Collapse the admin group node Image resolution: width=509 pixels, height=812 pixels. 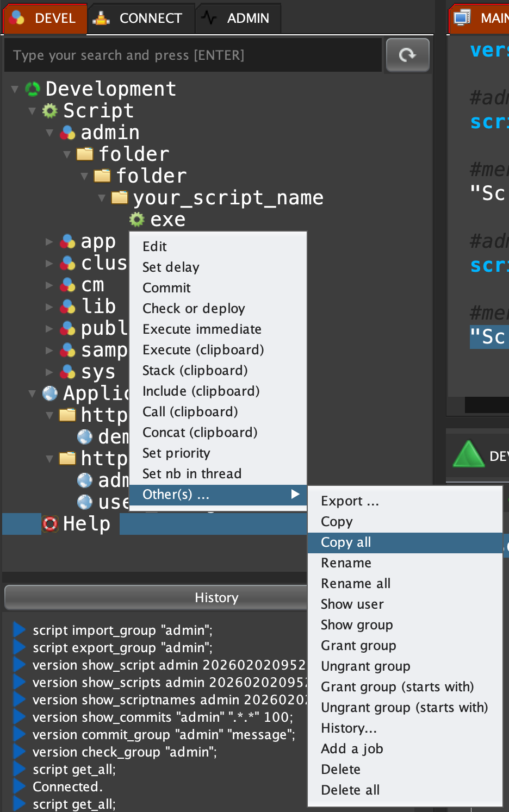tap(50, 133)
